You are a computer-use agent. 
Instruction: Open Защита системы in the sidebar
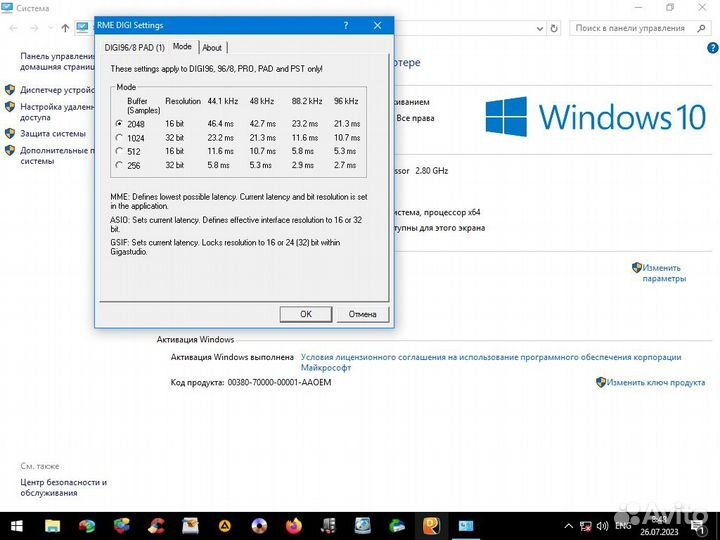[x=53, y=133]
